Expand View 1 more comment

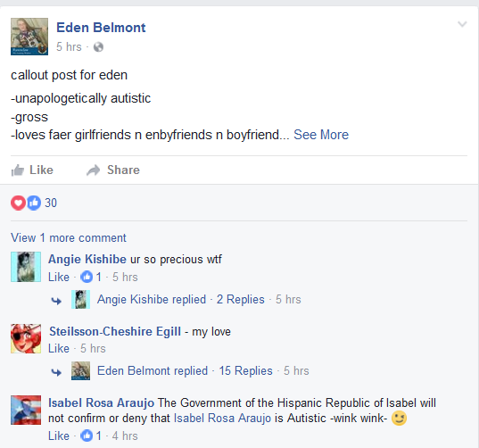(69, 237)
